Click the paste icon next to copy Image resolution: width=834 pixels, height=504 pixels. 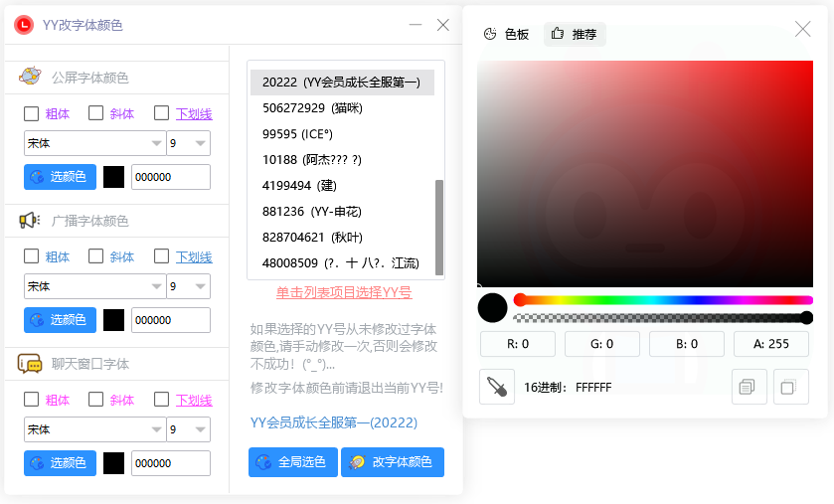(790, 387)
